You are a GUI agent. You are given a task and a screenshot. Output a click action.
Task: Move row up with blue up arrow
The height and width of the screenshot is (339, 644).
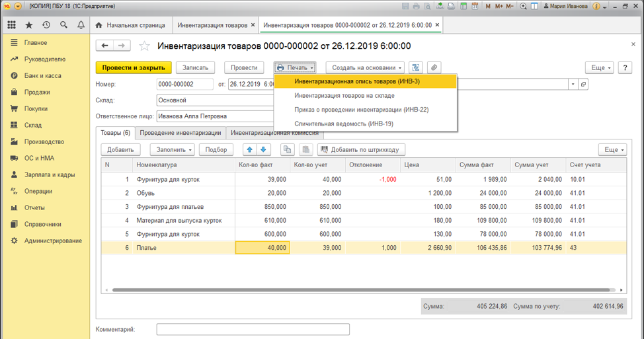[249, 150]
